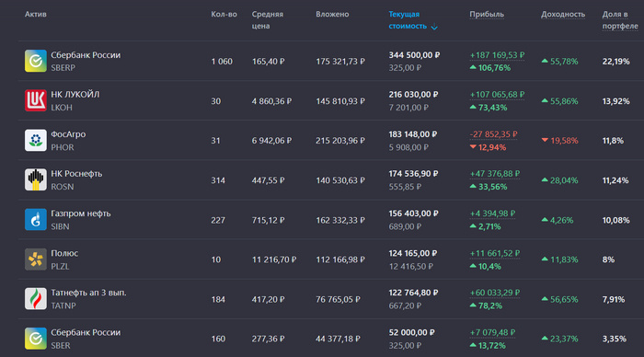This screenshot has width=644, height=357.
Task: Click the Вложено column header
Action: pyautogui.click(x=332, y=15)
